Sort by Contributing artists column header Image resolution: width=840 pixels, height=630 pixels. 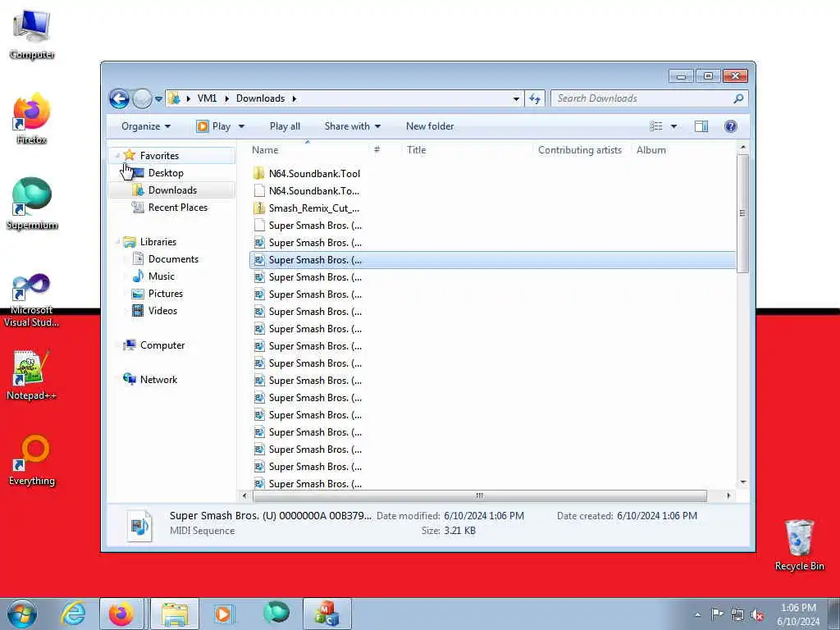580,150
